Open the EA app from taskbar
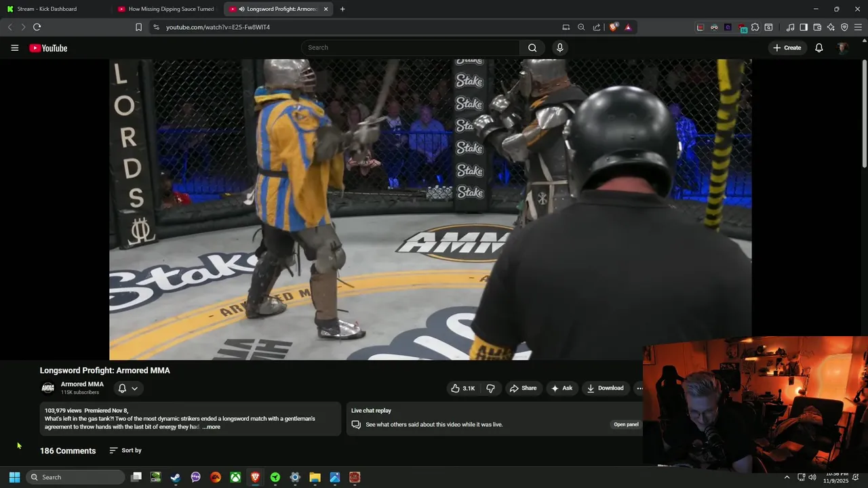868x488 pixels. [x=216, y=477]
